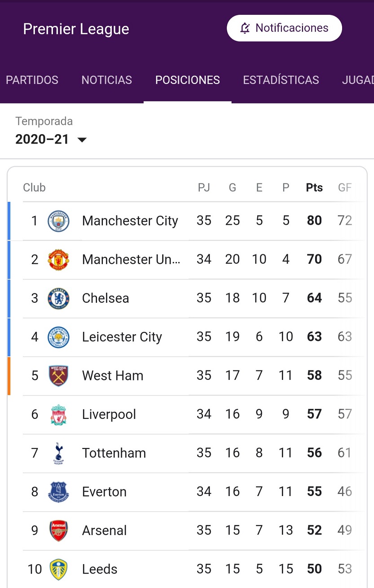Enable alerts with the Notificaciones button
Image resolution: width=374 pixels, height=588 pixels.
[x=284, y=28]
